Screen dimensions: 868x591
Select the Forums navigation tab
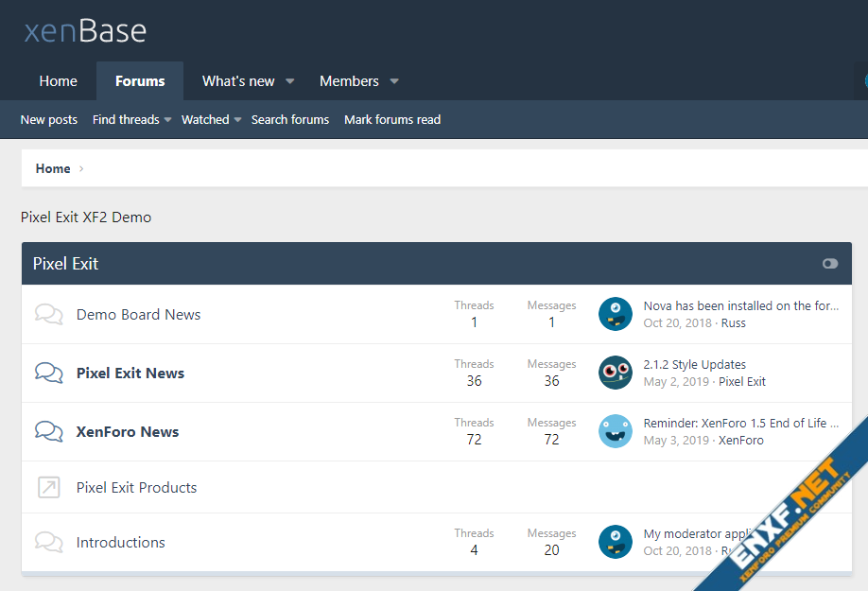(140, 81)
